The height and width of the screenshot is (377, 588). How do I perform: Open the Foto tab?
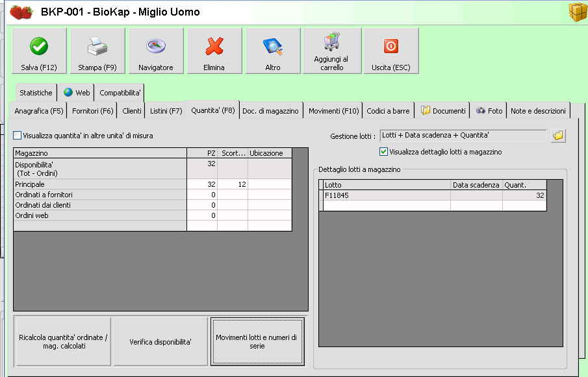pyautogui.click(x=489, y=111)
